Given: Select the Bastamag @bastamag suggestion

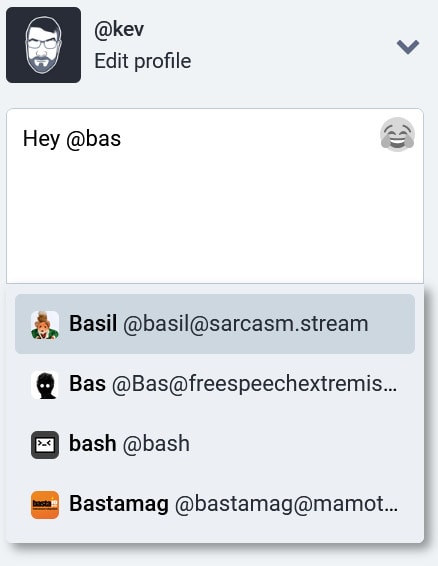Looking at the screenshot, I should click(215, 504).
